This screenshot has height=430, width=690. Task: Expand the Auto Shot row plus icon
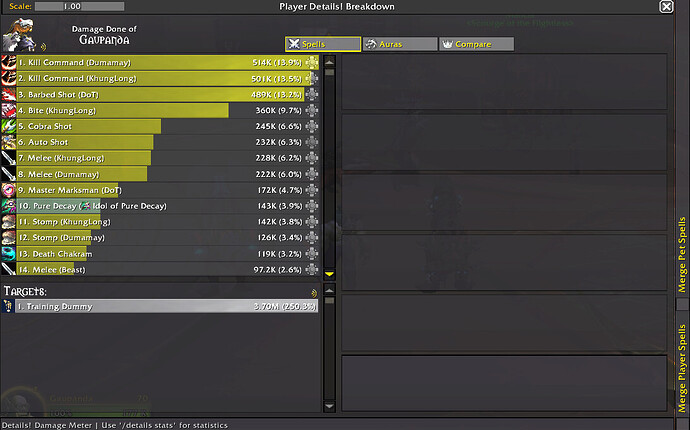tap(313, 143)
